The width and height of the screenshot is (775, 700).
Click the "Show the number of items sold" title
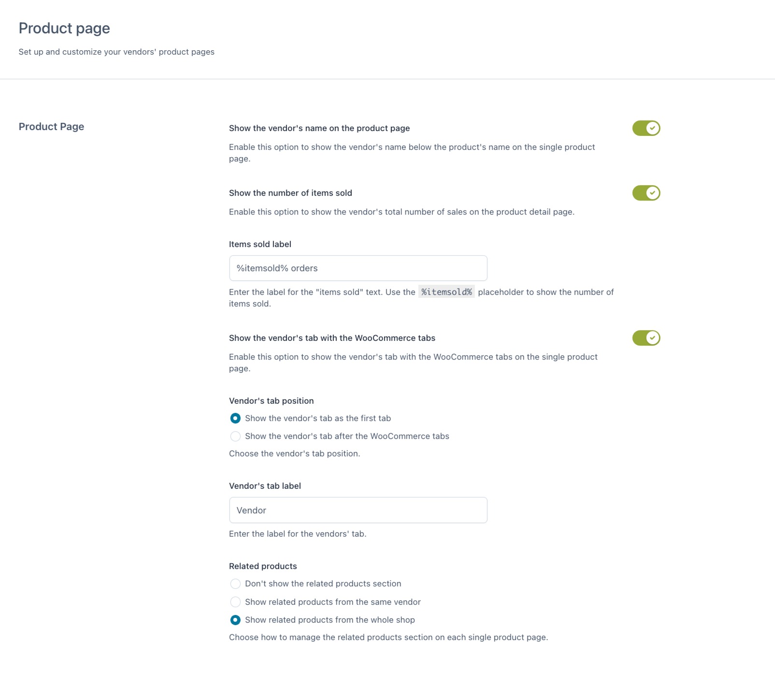[x=290, y=193]
